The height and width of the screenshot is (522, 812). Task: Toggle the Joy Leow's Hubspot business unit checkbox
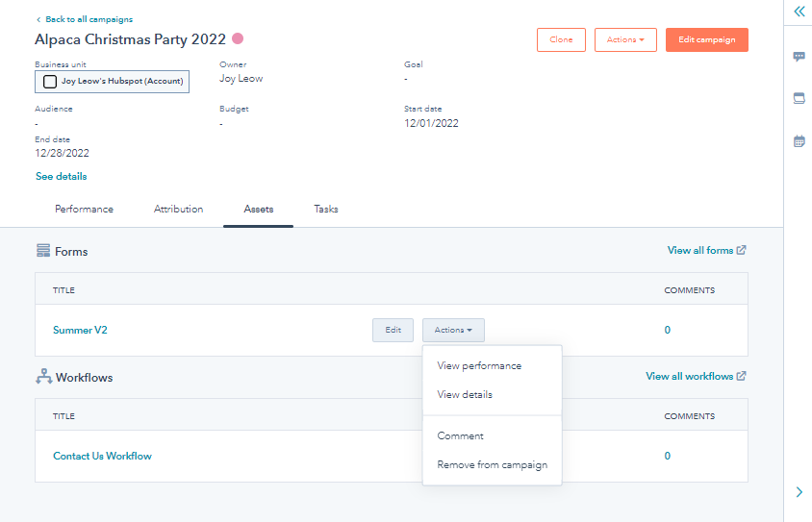click(50, 82)
